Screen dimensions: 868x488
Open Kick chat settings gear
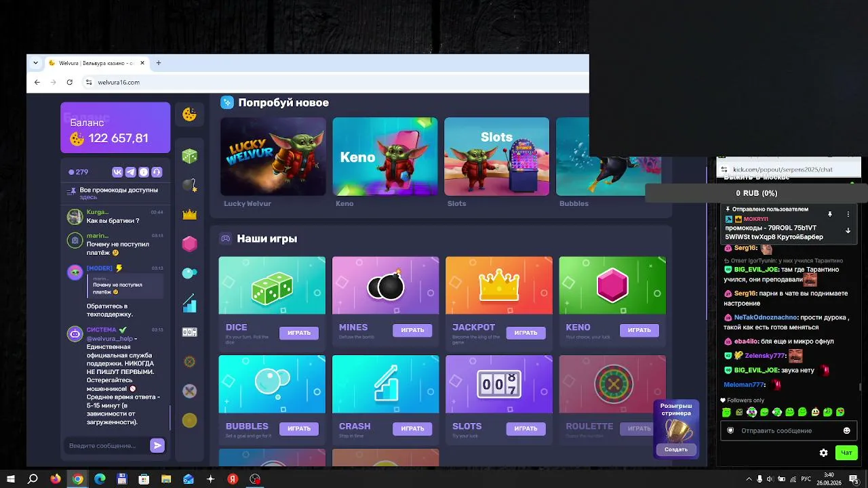click(x=823, y=453)
